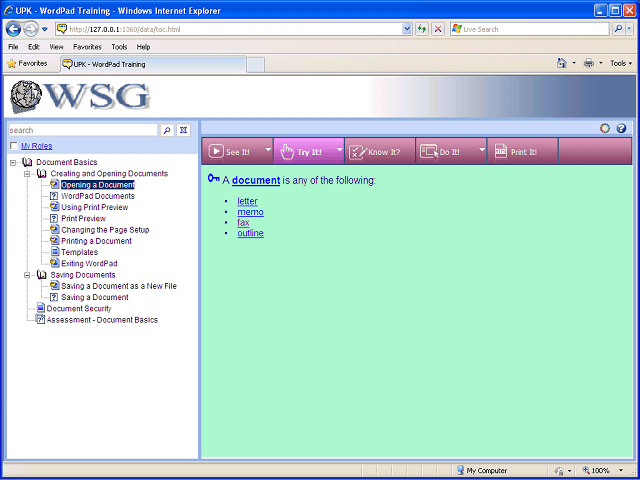640x480 pixels.
Task: Open the Favorites menu
Action: click(x=87, y=47)
